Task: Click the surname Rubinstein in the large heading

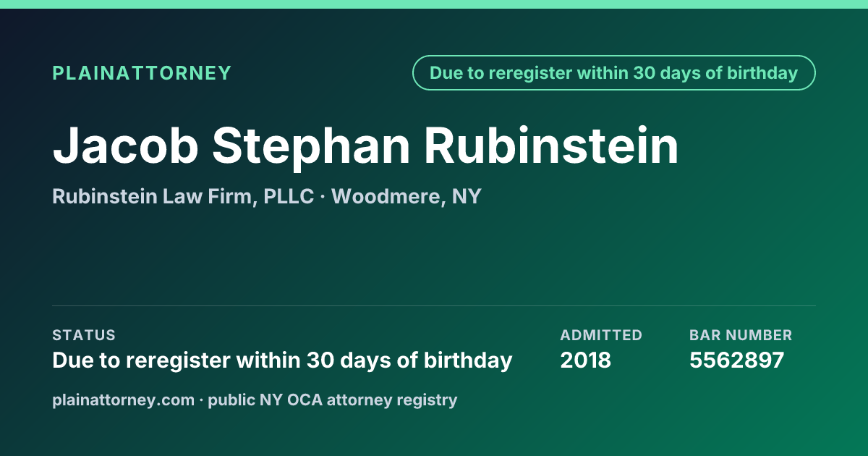Action: coord(551,145)
